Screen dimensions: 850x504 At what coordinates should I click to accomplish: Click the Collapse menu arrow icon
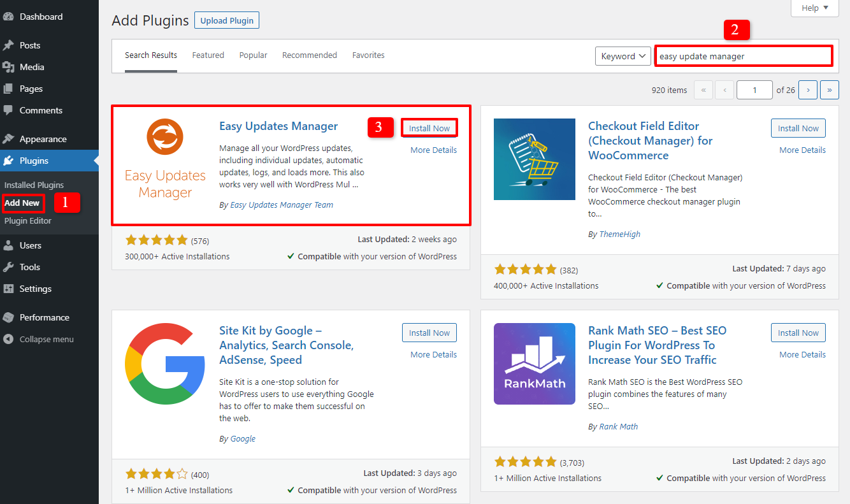click(8, 339)
